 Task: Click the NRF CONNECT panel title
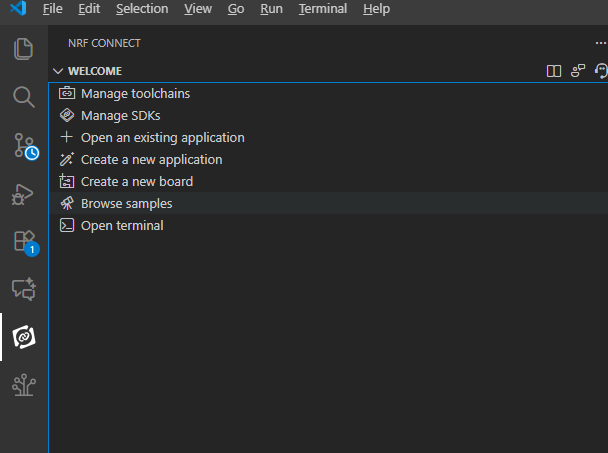(x=104, y=43)
